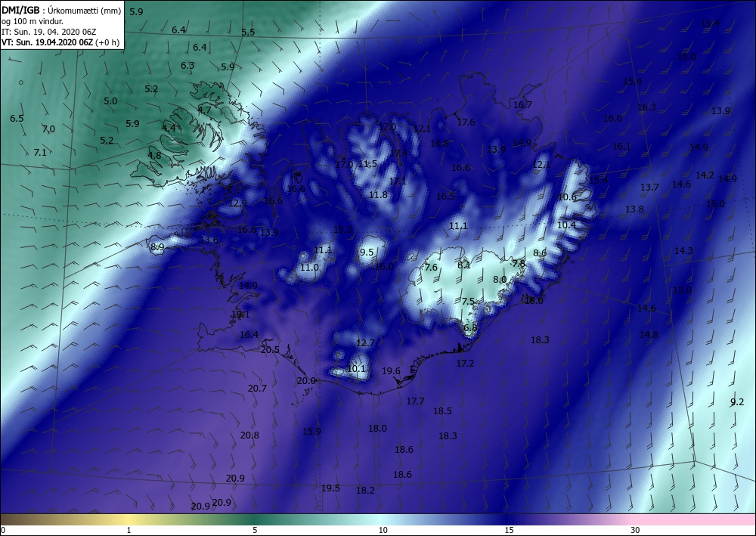Click the '16.4' value on the map
Viewport: 756px width, 536px height.
coord(249,335)
